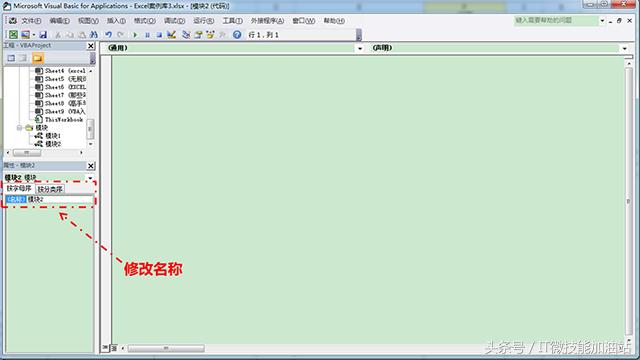Click the Redo toolbar icon

point(120,35)
